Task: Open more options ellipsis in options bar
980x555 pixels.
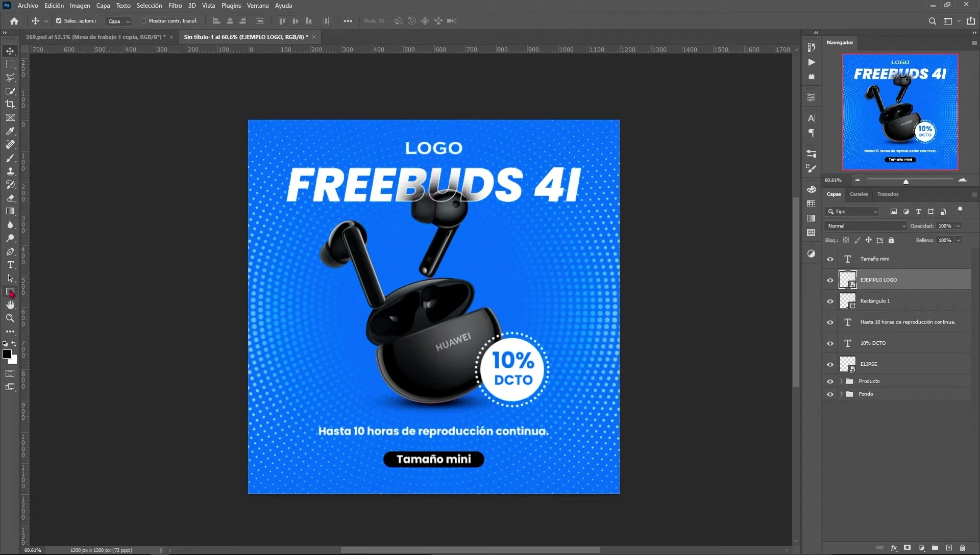Action: (x=348, y=21)
